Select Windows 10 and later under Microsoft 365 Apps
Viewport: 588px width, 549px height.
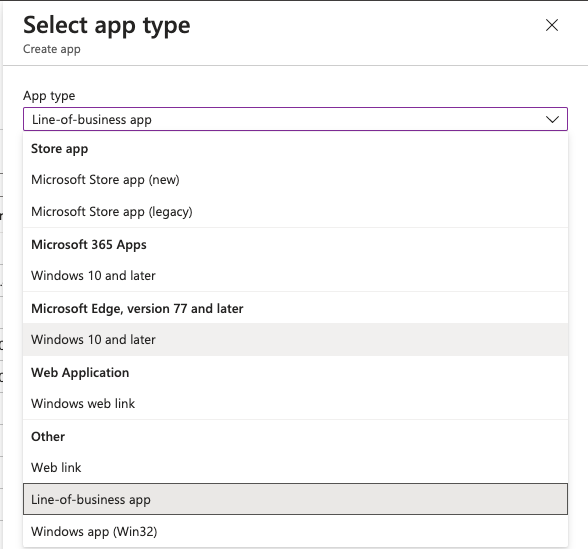(x=296, y=276)
